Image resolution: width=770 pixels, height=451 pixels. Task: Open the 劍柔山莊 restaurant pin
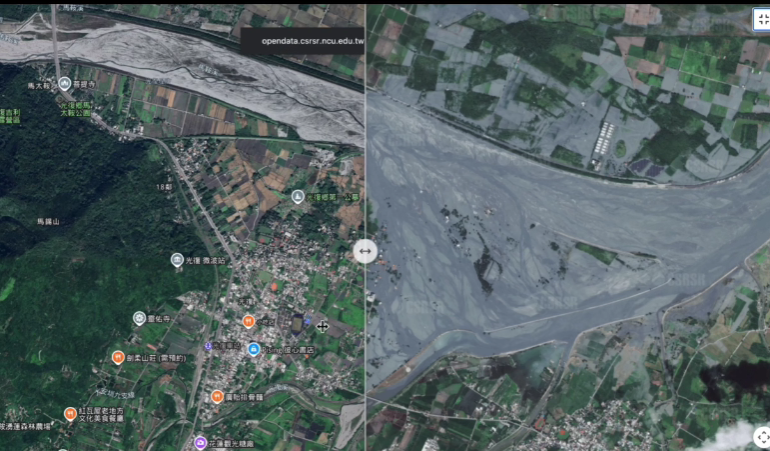coord(117,357)
